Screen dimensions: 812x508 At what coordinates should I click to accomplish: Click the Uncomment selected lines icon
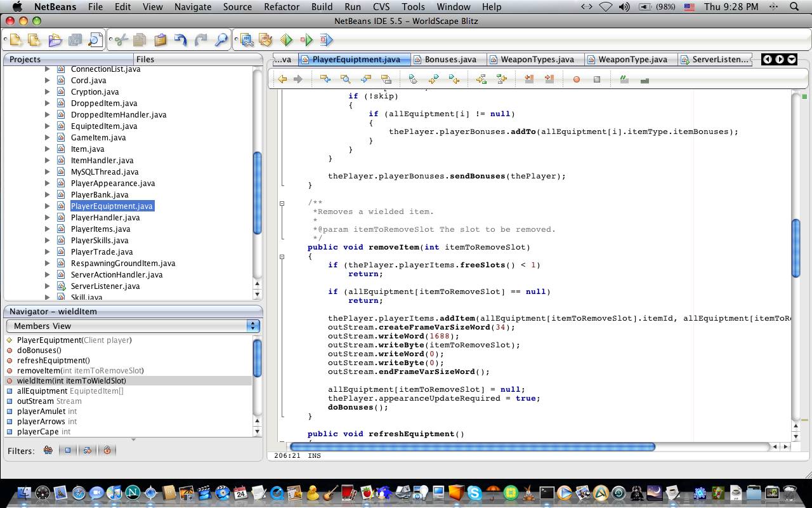point(645,80)
